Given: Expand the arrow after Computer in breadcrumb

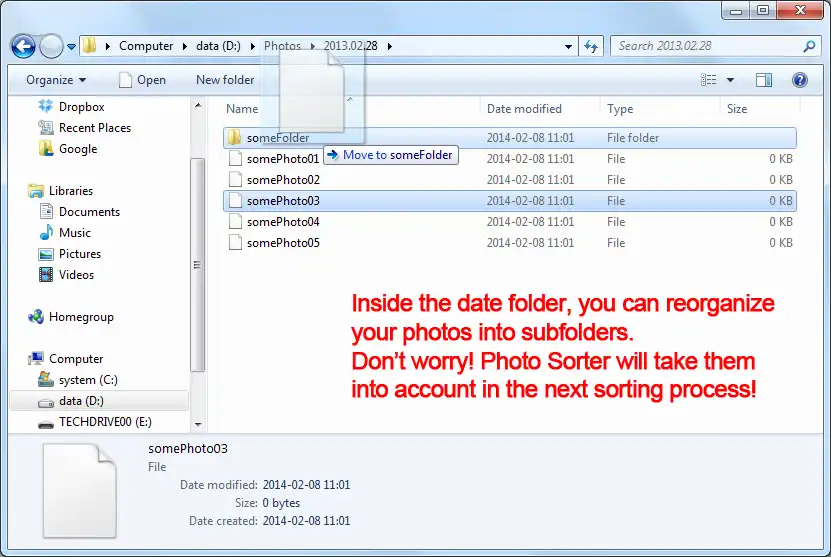Looking at the screenshot, I should [x=184, y=46].
